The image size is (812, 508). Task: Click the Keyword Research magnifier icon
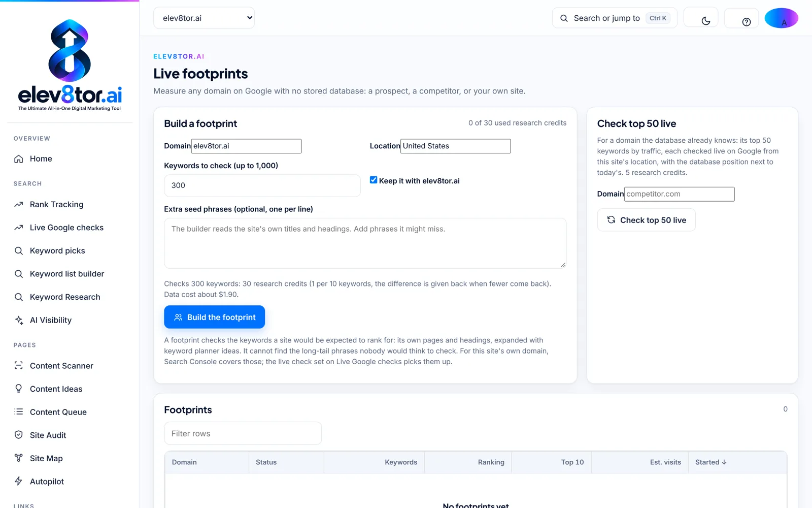[19, 297]
